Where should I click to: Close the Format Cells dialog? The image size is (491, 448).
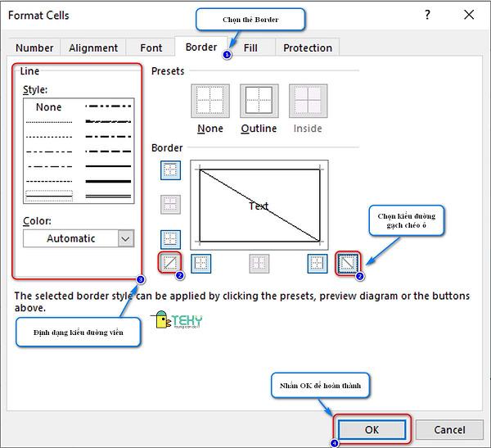pos(469,15)
